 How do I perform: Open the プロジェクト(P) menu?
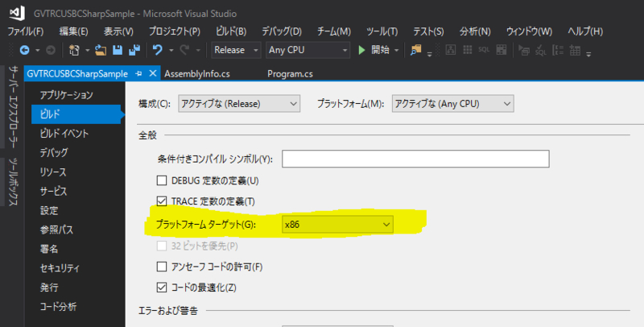coord(175,31)
